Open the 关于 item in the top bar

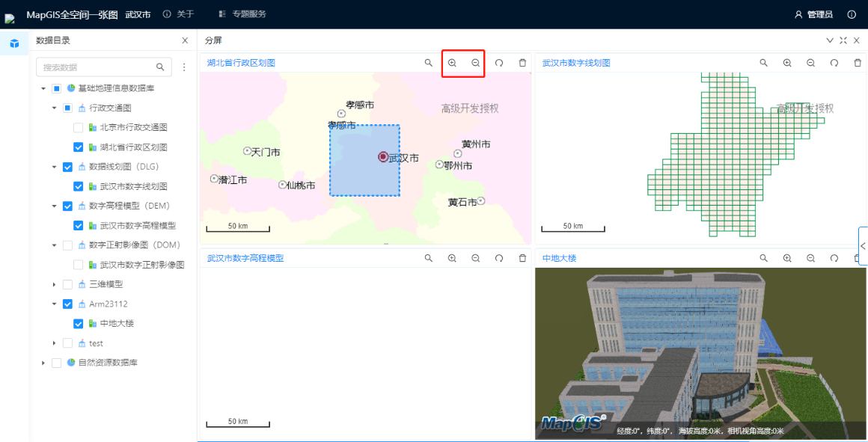click(178, 14)
